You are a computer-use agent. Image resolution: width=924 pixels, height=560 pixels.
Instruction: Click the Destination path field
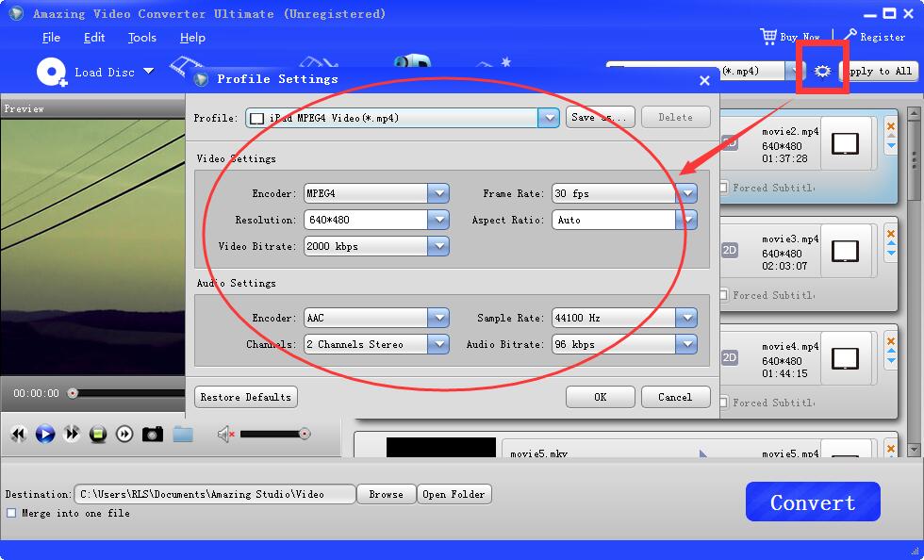[x=215, y=495]
